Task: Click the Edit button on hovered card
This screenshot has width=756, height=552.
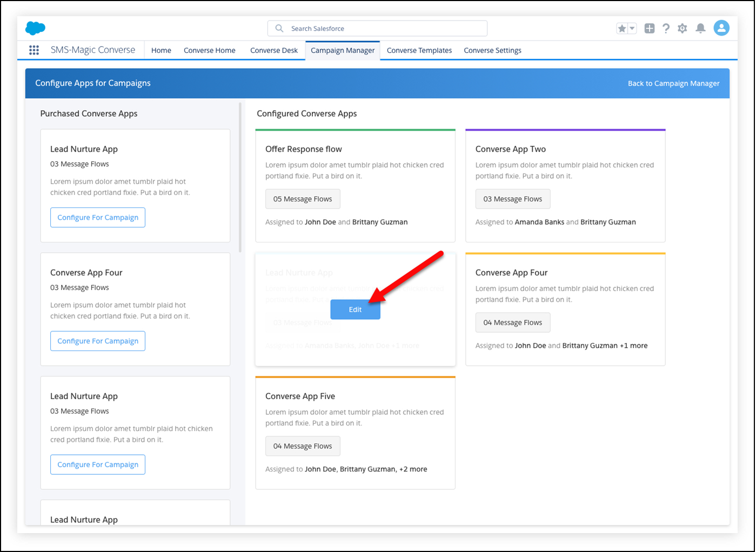Action: coord(355,309)
